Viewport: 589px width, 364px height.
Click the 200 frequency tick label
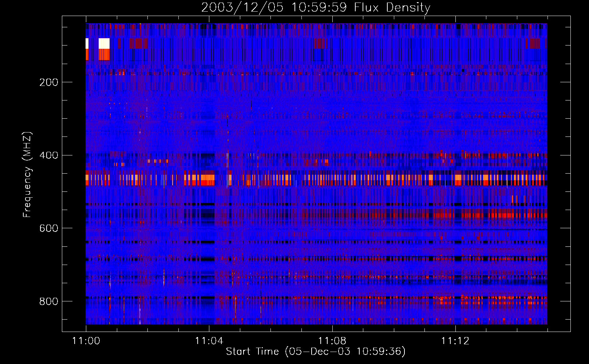click(x=49, y=82)
